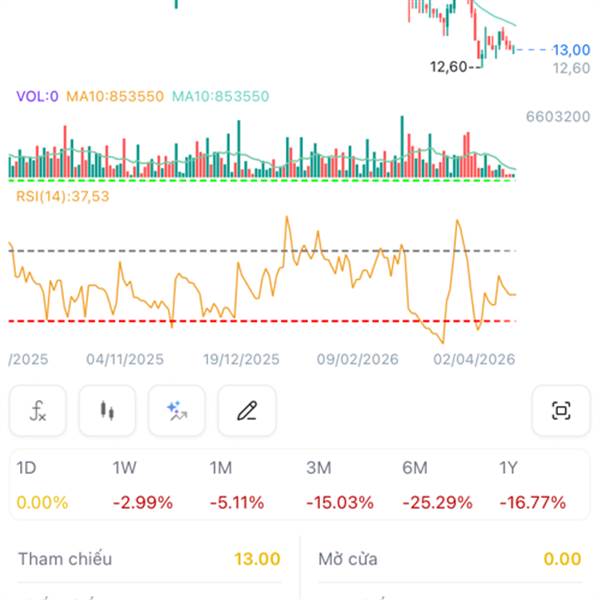Switch chart type via candlestick icon
This screenshot has width=600, height=600.
(x=107, y=410)
